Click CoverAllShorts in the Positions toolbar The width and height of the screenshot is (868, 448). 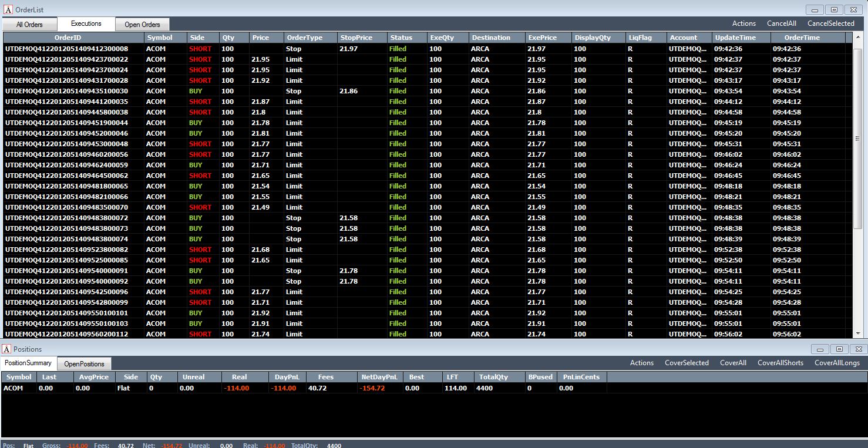pyautogui.click(x=780, y=363)
